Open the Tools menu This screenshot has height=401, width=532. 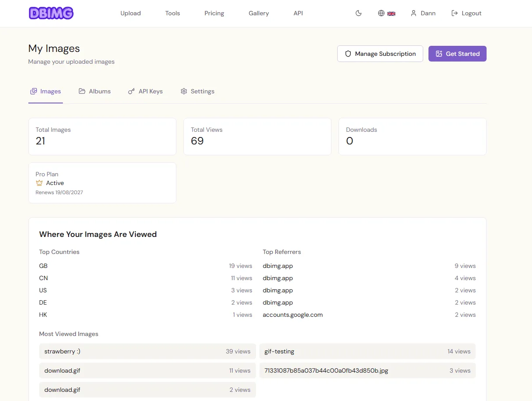[173, 13]
